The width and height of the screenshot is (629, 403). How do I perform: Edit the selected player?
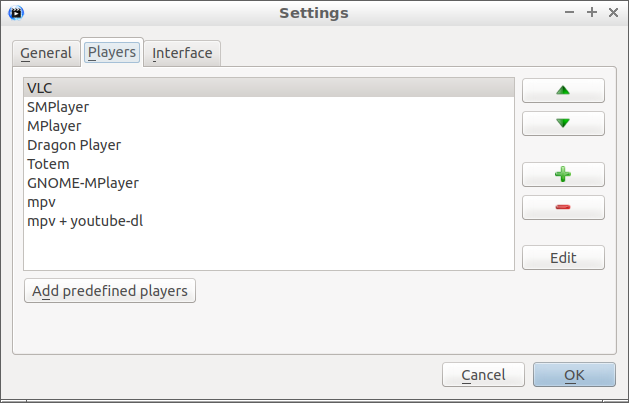(x=563, y=257)
